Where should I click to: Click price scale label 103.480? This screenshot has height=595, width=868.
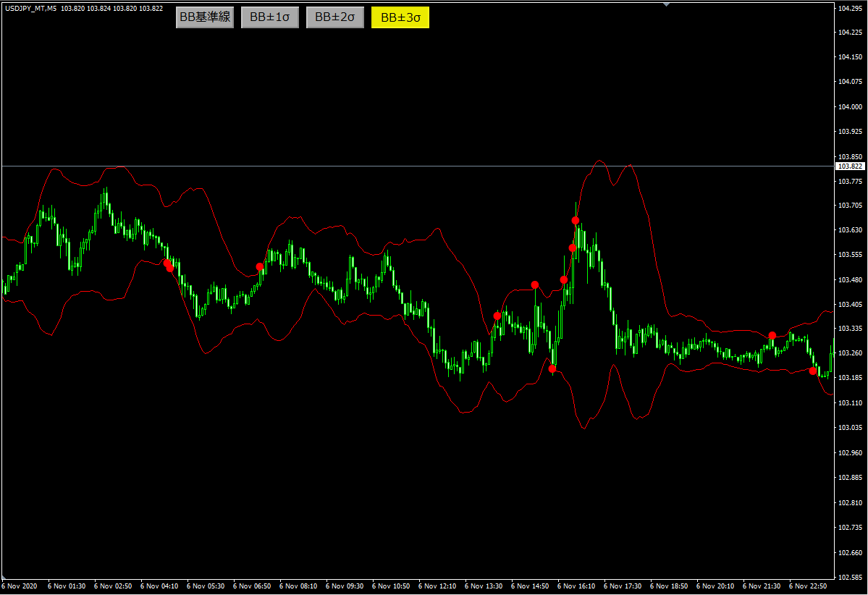pyautogui.click(x=850, y=279)
